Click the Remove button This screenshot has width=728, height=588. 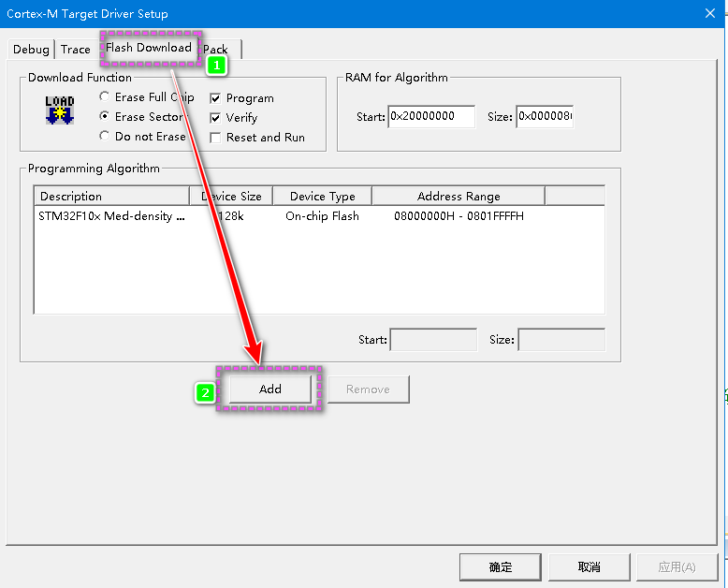(368, 390)
